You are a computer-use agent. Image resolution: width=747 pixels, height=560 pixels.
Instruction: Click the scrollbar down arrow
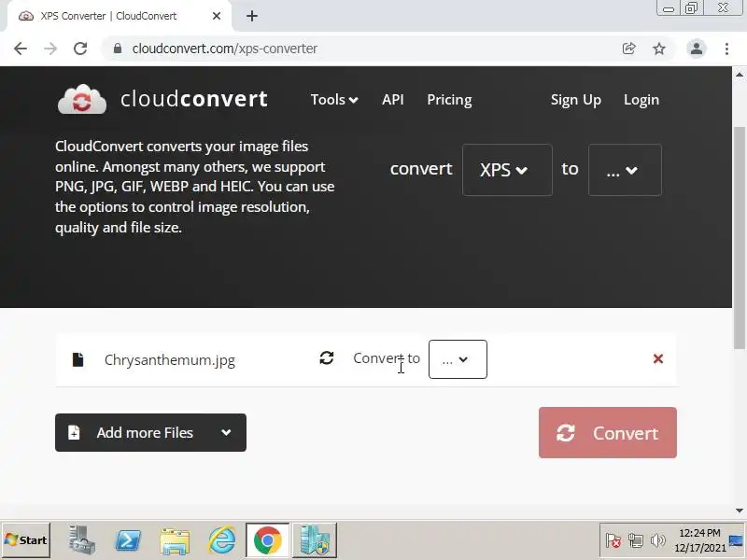pos(739,511)
